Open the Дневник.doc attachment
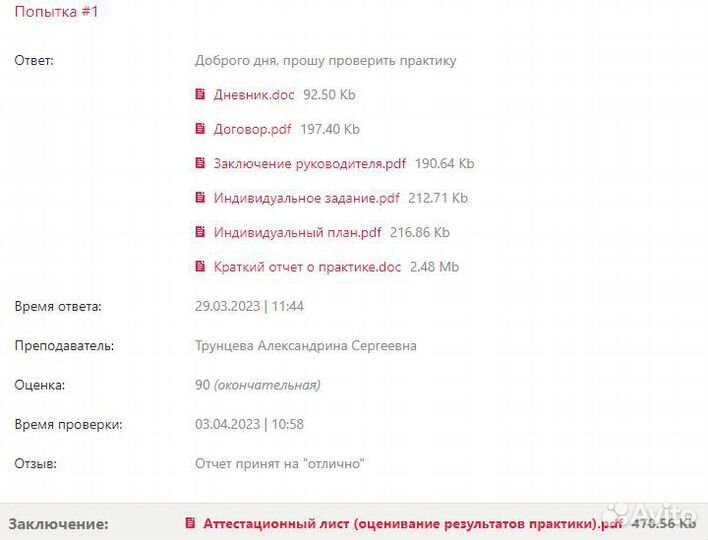 [254, 95]
